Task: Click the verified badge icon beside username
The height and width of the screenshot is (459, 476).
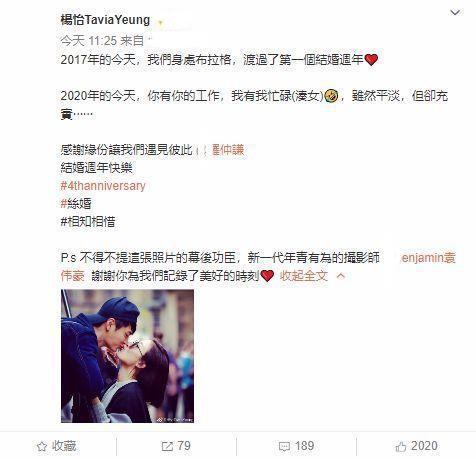Action: click(x=160, y=23)
